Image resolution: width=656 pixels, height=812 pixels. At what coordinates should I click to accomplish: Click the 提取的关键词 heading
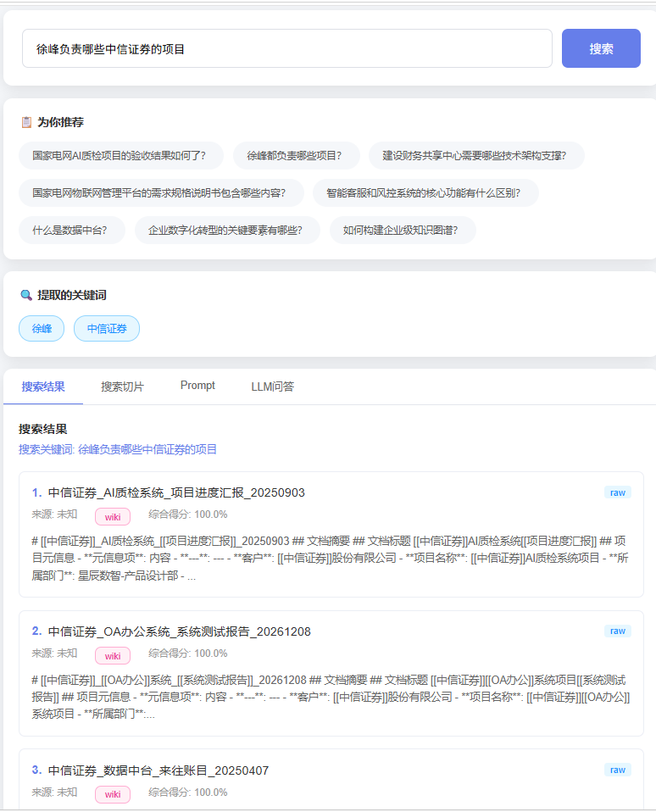coord(71,295)
